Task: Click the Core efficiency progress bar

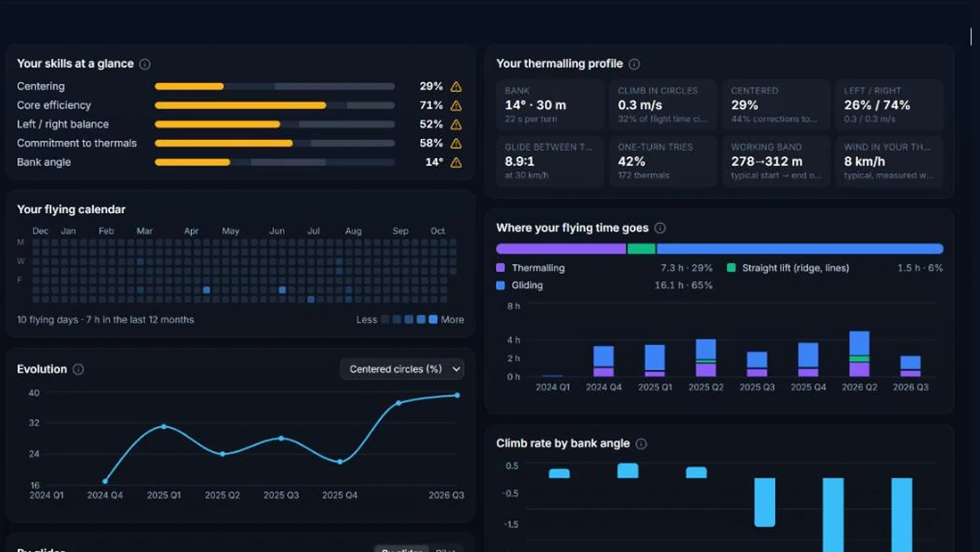Action: (274, 105)
